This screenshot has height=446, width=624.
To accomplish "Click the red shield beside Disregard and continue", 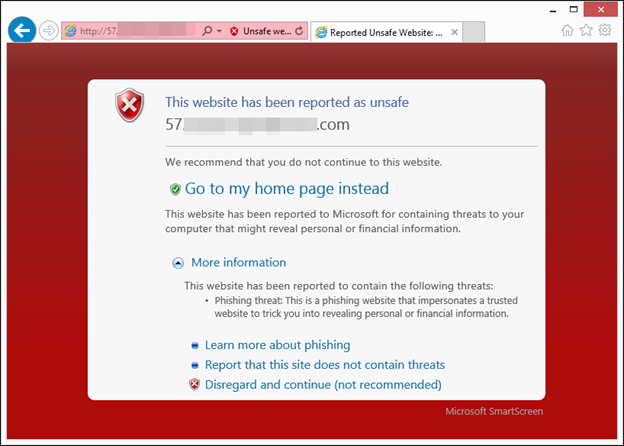I will (194, 384).
